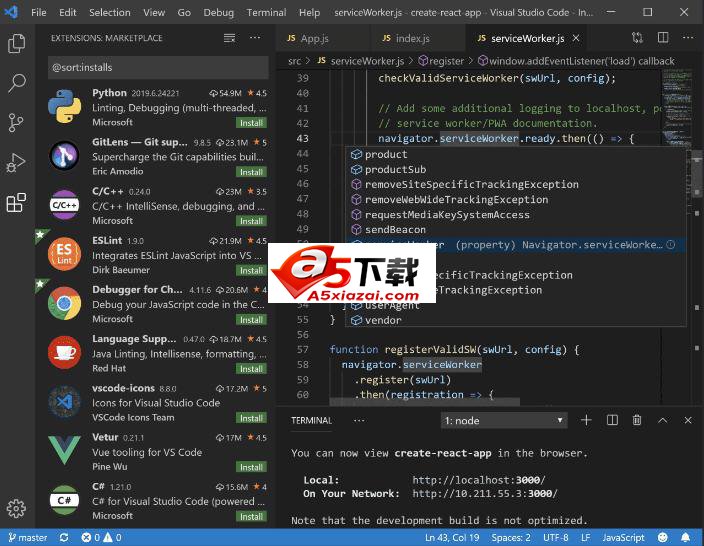The height and width of the screenshot is (546, 704).
Task: Open the 10.211.55.3:3000 network link
Action: pos(485,493)
